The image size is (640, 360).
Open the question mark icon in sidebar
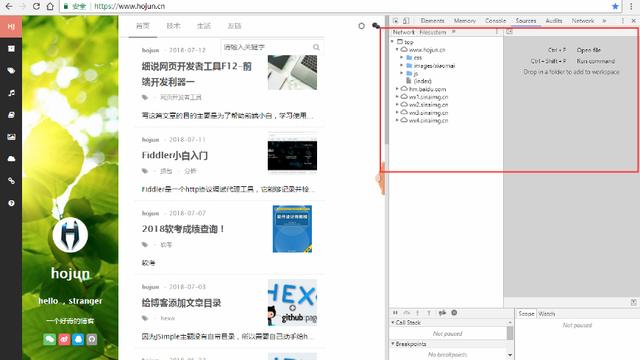click(11, 203)
